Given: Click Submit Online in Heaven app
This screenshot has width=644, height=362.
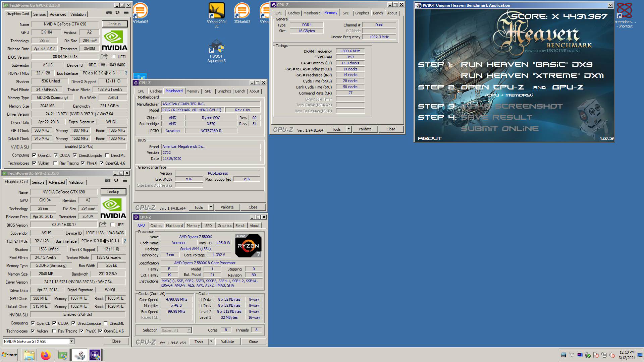Looking at the screenshot, I should [x=500, y=129].
